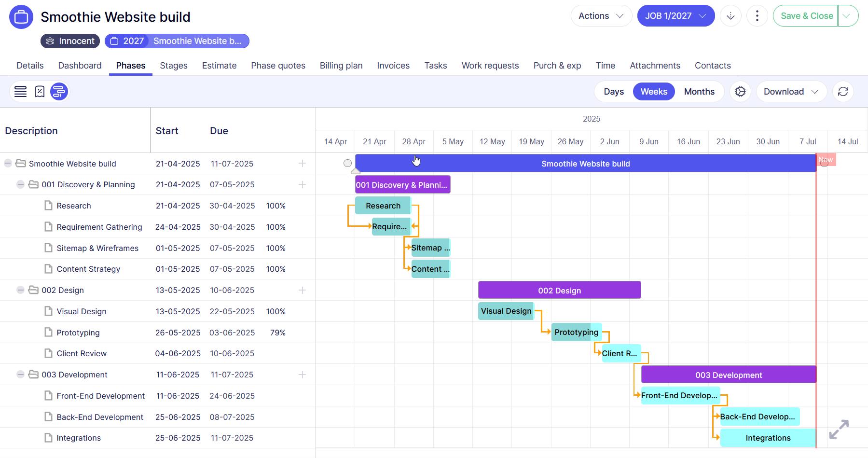
Task: Click the circled down-arrow icon
Action: pos(730,16)
